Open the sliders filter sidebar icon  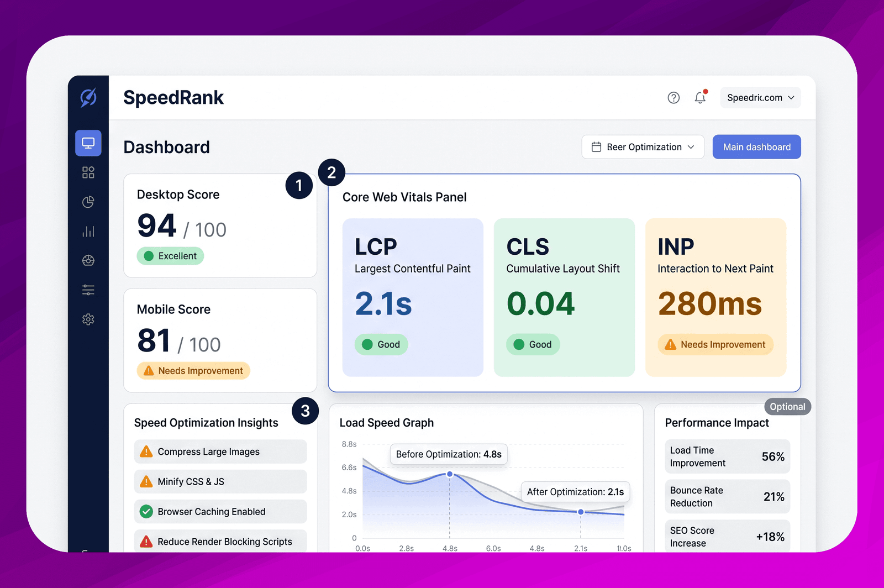88,290
